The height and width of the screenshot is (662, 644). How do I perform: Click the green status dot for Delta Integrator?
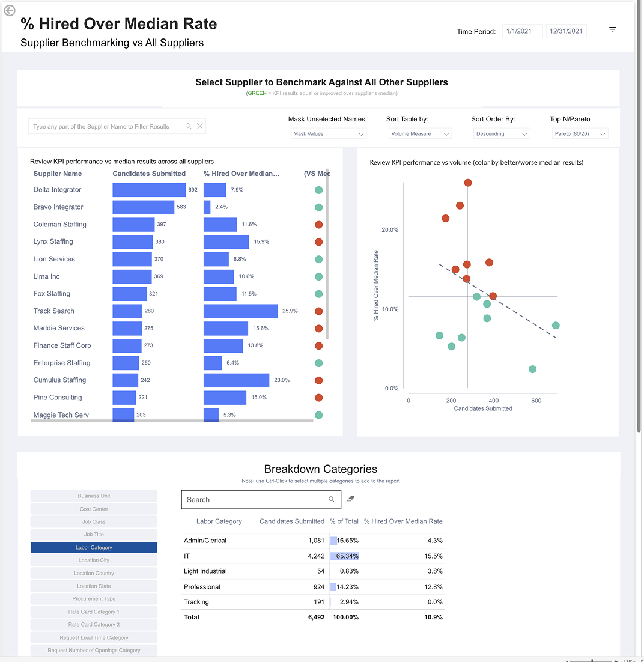click(319, 190)
